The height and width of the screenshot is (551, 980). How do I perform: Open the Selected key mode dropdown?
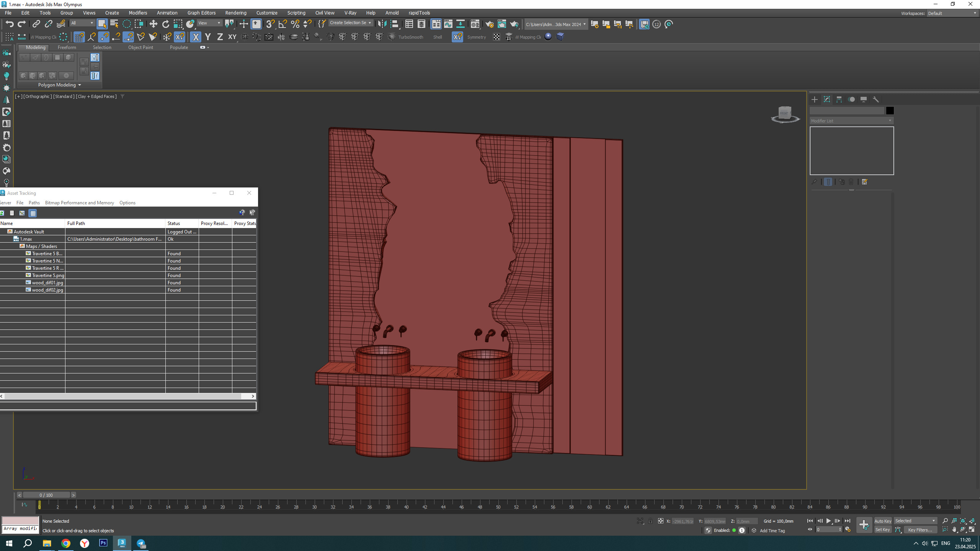(915, 521)
